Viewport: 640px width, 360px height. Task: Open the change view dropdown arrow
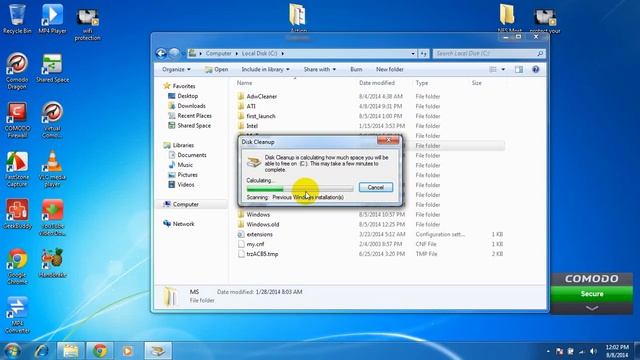(503, 69)
